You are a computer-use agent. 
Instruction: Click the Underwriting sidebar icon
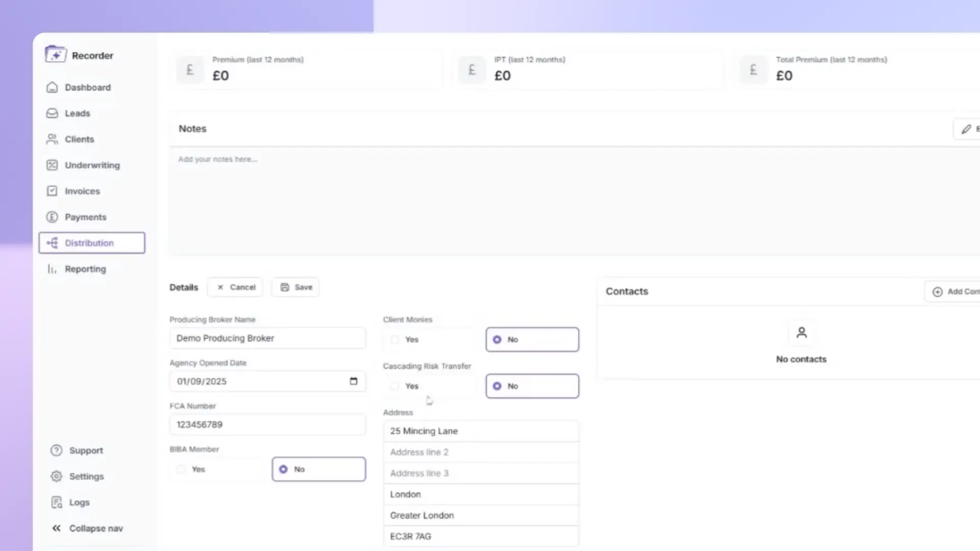click(x=52, y=165)
